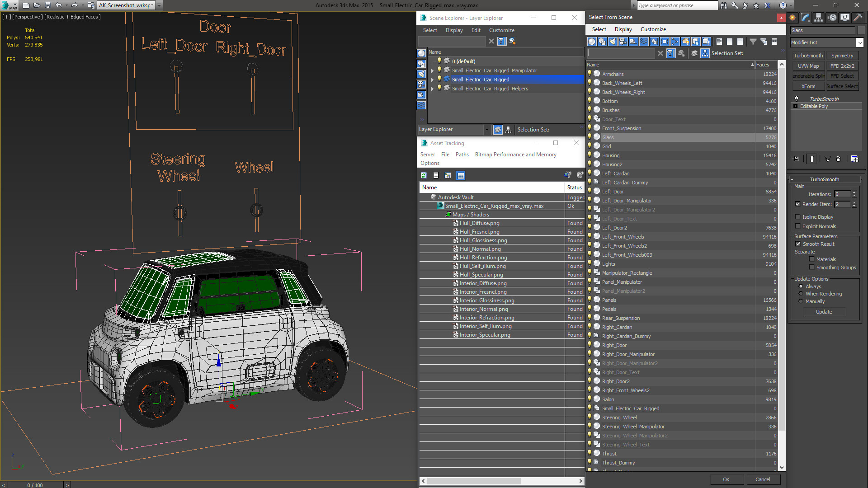The width and height of the screenshot is (868, 488).
Task: Collapse the TurboSmooth rollout header
Action: tap(825, 179)
